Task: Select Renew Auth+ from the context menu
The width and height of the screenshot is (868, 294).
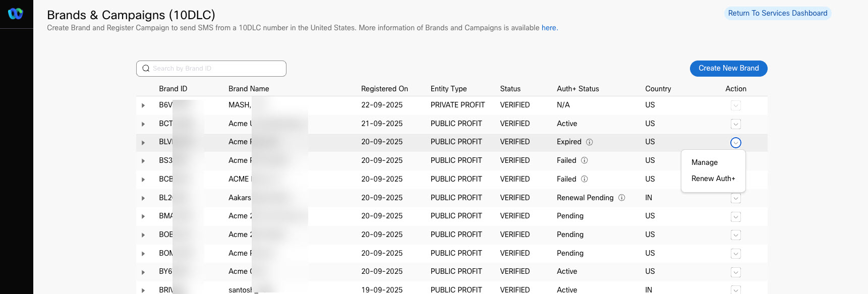Action: click(x=713, y=179)
